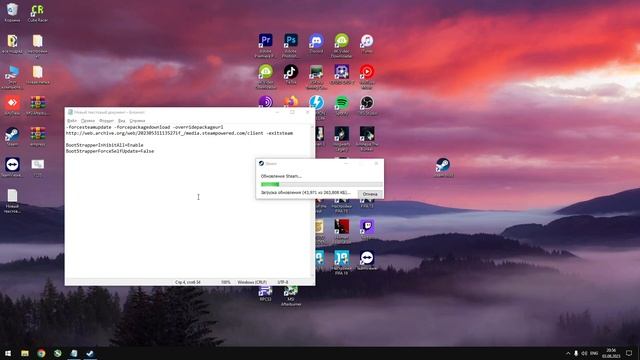This screenshot has height=360, width=640.
Task: Open the Twitch desktop shortcut
Action: tap(367, 229)
